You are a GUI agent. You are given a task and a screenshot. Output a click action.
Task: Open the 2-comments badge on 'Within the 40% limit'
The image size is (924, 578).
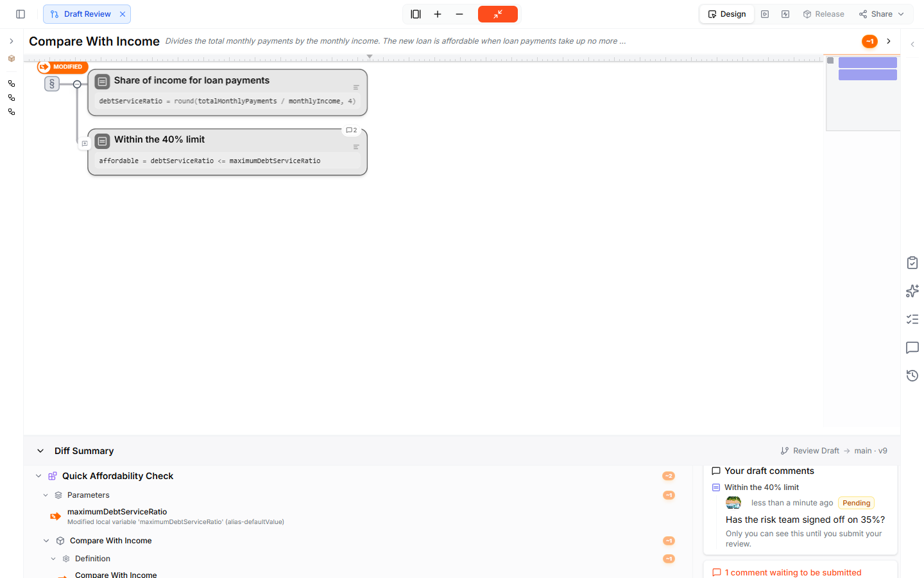click(x=352, y=130)
